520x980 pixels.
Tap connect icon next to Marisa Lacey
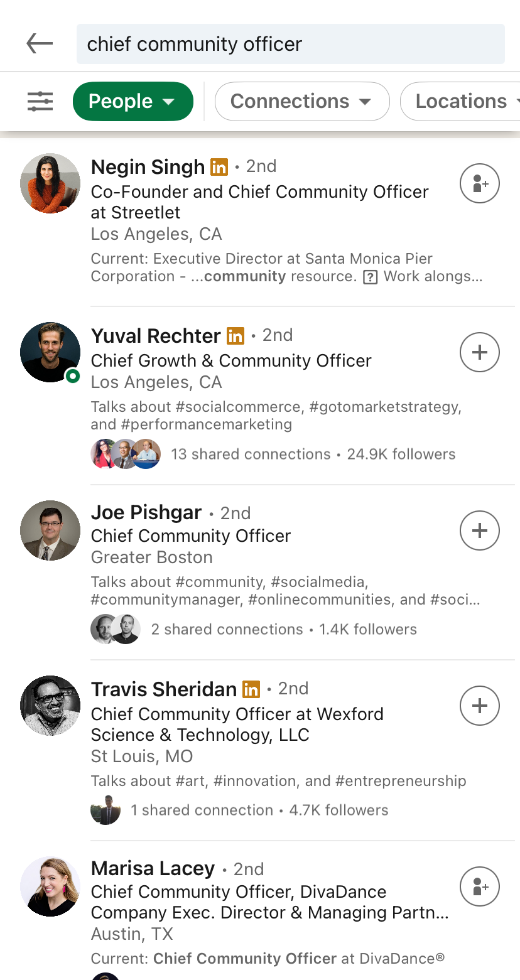pyautogui.click(x=480, y=886)
